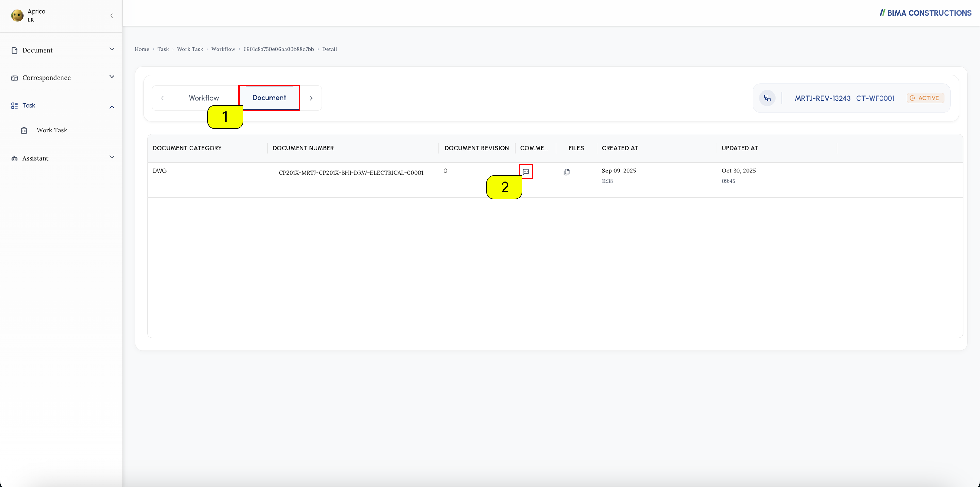Open the files copy icon in DWG row
980x487 pixels.
coord(567,172)
